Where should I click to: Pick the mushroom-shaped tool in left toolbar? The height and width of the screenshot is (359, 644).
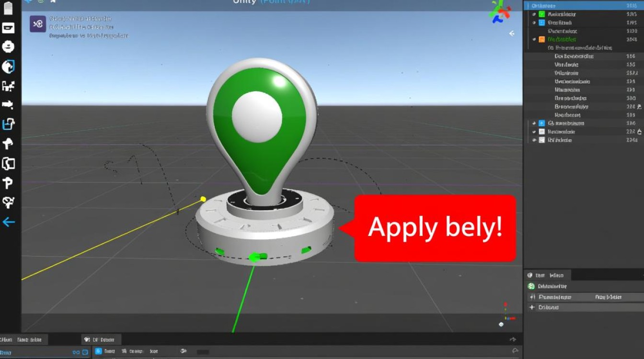8,143
